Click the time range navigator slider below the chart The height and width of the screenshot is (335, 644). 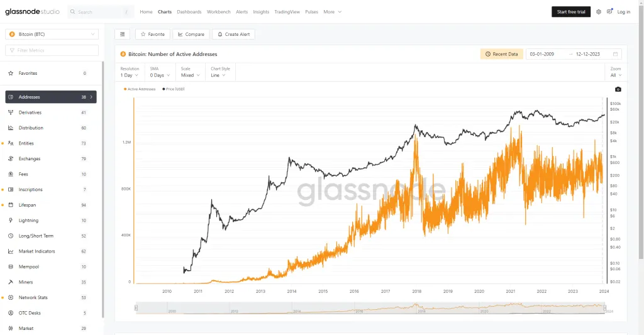click(x=371, y=307)
